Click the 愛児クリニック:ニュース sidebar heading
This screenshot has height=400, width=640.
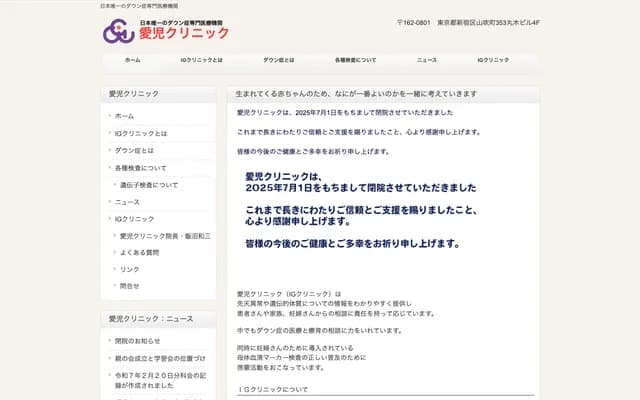tap(151, 319)
